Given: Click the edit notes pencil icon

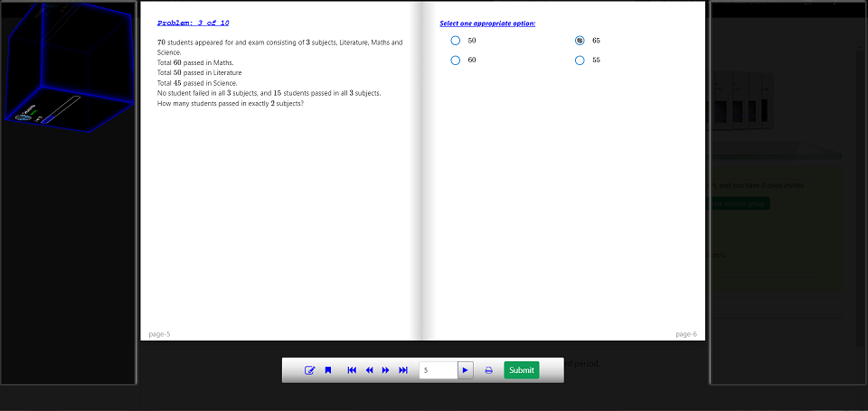Looking at the screenshot, I should point(310,370).
